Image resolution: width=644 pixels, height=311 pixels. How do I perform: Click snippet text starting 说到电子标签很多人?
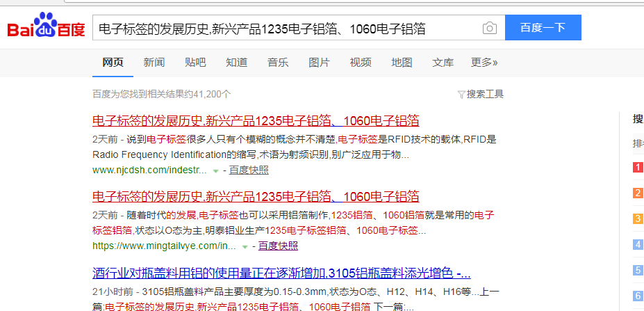click(295, 147)
